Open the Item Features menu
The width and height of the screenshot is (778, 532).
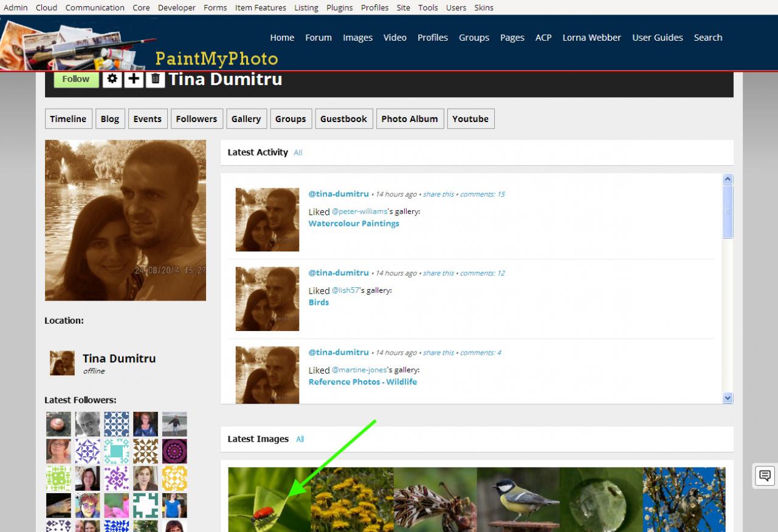click(x=261, y=8)
